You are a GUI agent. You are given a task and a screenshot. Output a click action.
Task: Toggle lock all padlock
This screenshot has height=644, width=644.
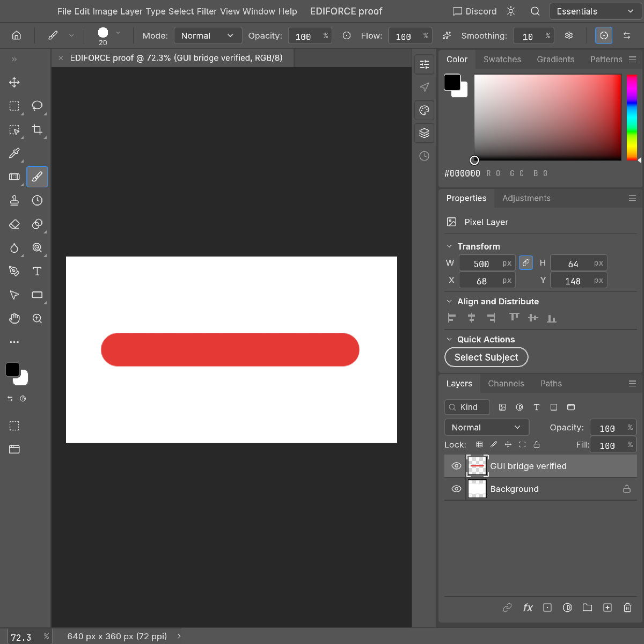coord(537,444)
